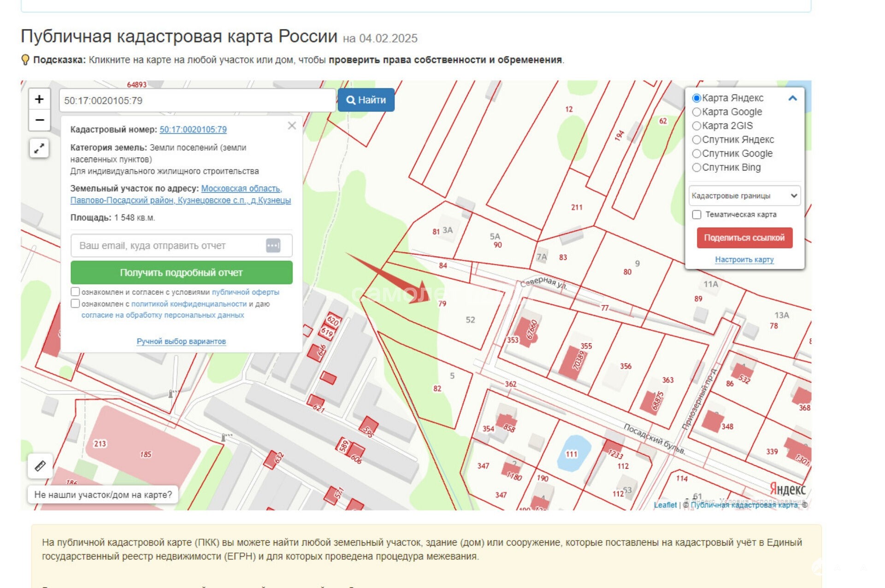Image resolution: width=885 pixels, height=588 pixels.
Task: Accept the public offer terms checkbox
Action: click(75, 292)
